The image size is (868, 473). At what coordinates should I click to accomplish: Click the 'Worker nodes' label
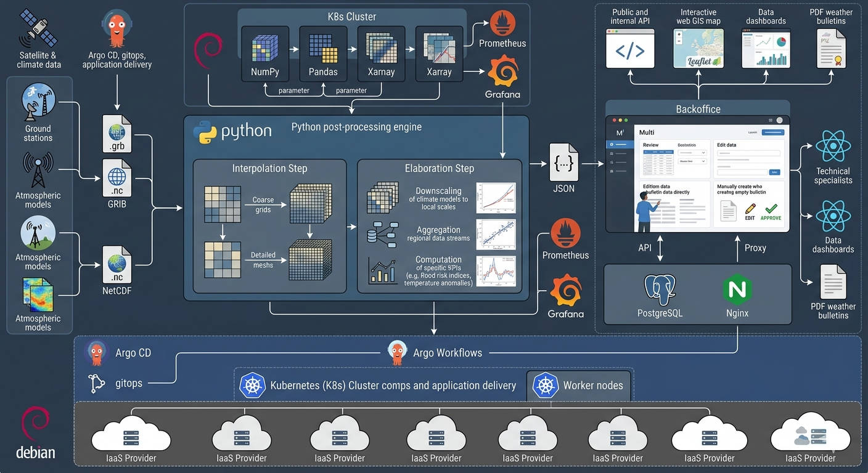(x=593, y=386)
